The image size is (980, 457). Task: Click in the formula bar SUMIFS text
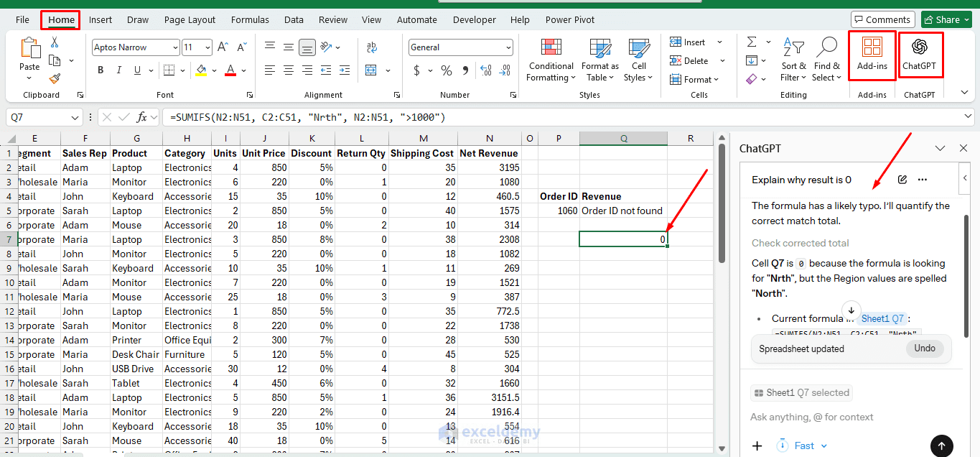coord(308,117)
